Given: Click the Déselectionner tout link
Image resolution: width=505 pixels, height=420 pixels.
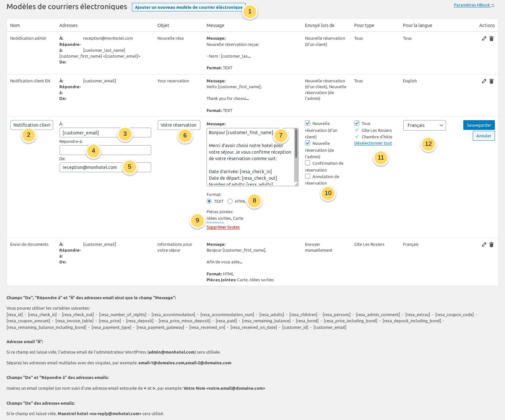Looking at the screenshot, I should pyautogui.click(x=373, y=143).
